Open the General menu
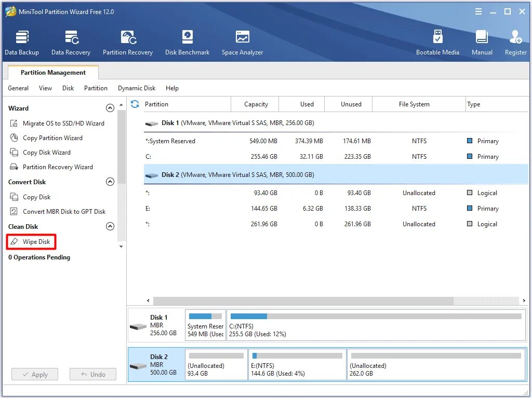Image resolution: width=532 pixels, height=398 pixels. coord(18,88)
